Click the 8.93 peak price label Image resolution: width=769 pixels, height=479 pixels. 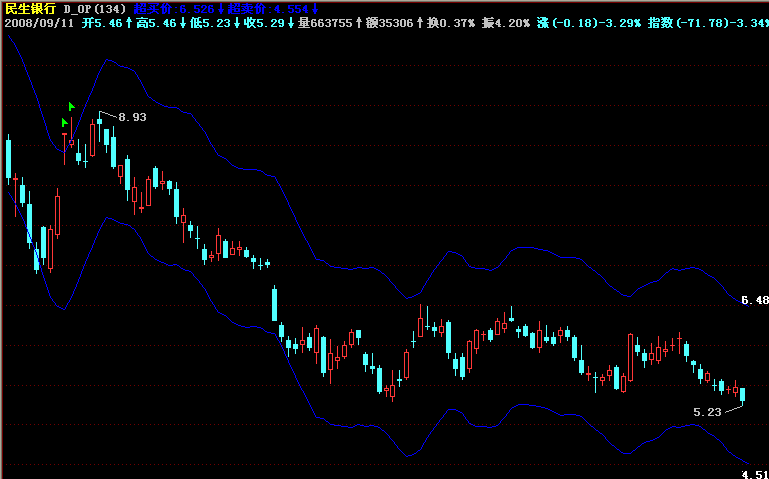(132, 117)
